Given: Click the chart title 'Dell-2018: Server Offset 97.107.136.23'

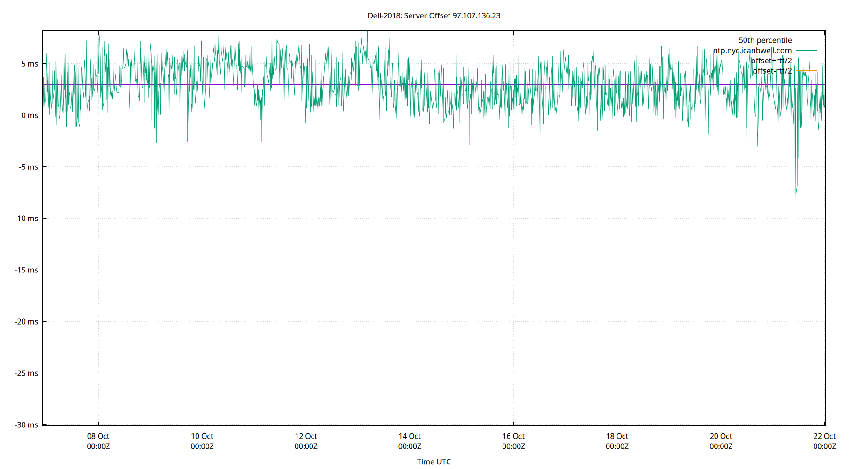Looking at the screenshot, I should click(x=434, y=15).
